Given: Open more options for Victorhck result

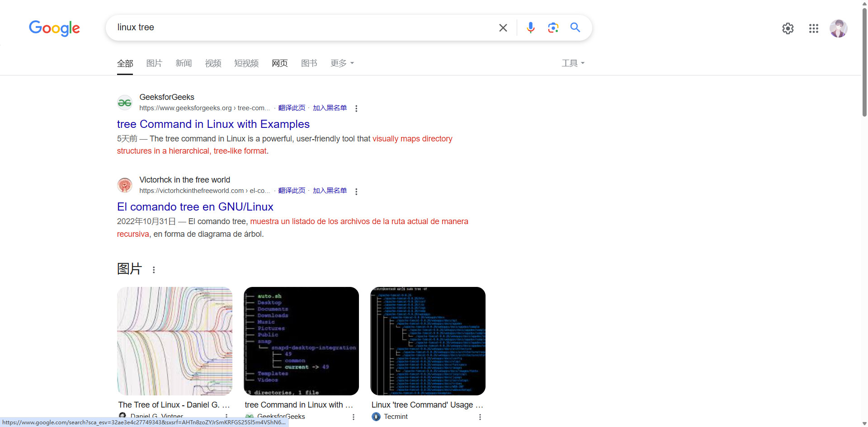Looking at the screenshot, I should (x=356, y=191).
